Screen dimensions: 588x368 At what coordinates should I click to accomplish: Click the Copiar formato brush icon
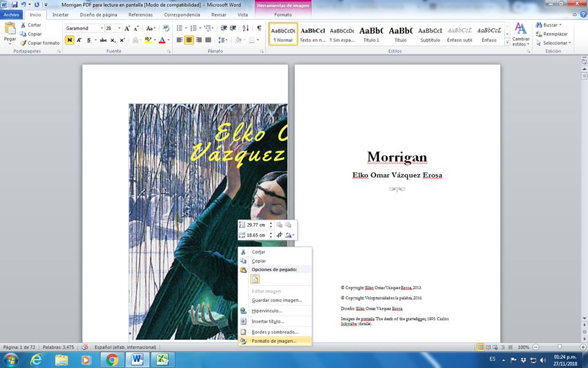pos(23,43)
